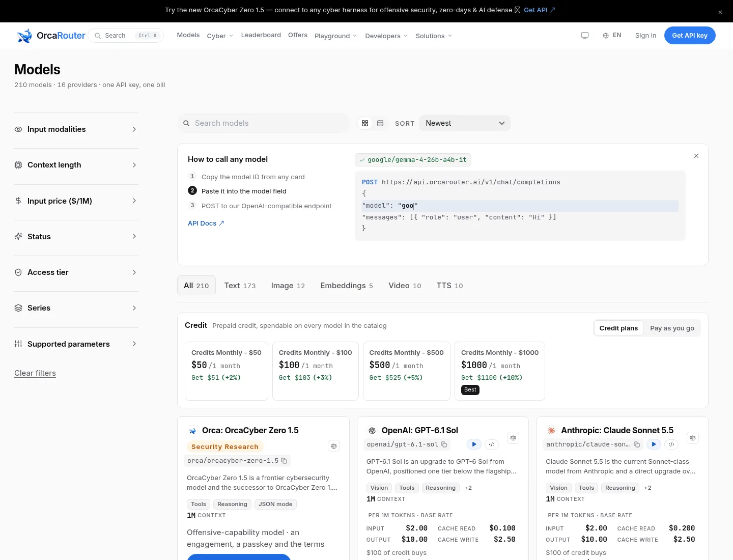733x560 pixels.
Task: Add GPT-6.1 Sol to compare
Action: point(513,438)
